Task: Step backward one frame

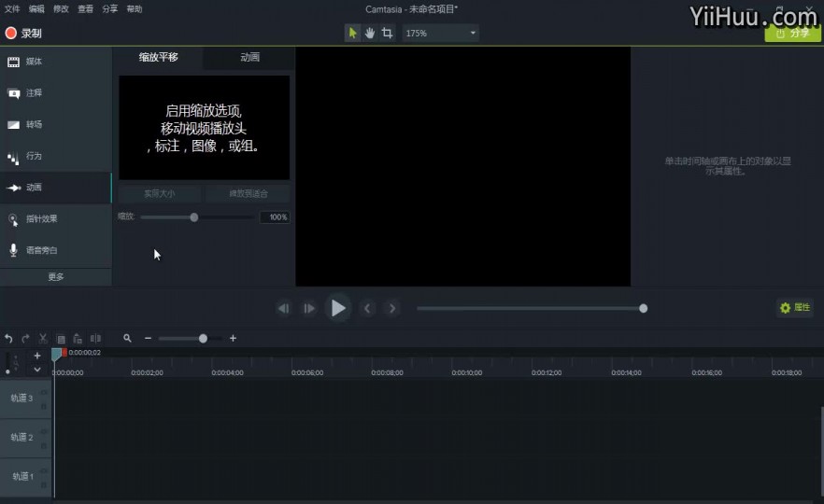Action: 283,308
